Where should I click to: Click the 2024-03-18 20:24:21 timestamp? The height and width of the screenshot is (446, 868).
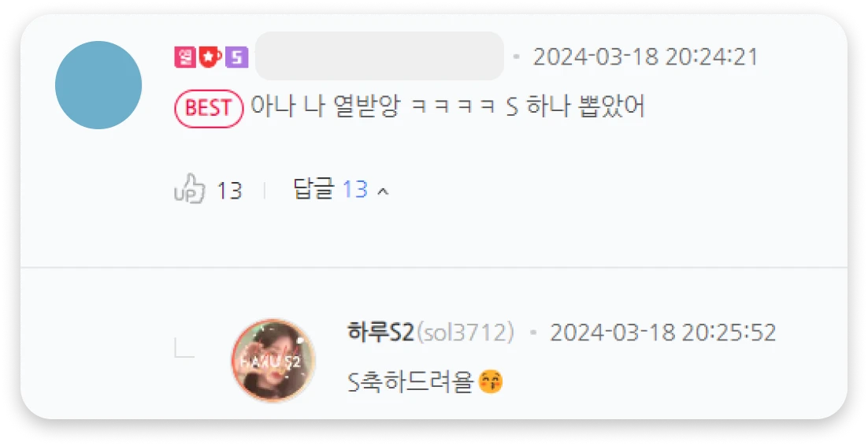[645, 57]
